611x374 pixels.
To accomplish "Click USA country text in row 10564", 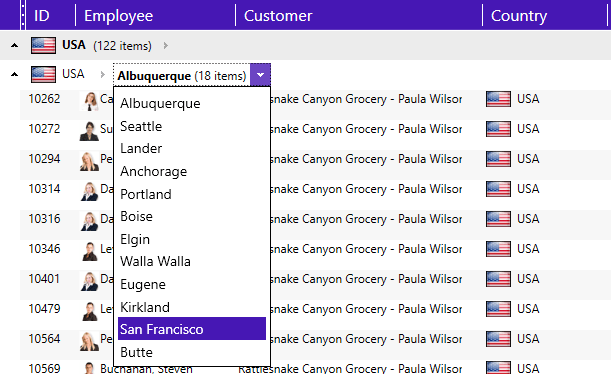I will tap(528, 339).
